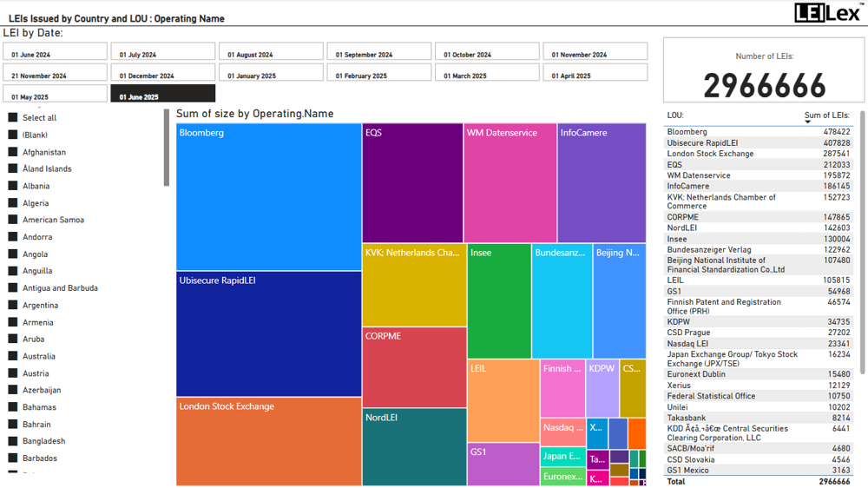Pick the 01 May 2025 date
The height and width of the screenshot is (488, 868).
click(55, 94)
